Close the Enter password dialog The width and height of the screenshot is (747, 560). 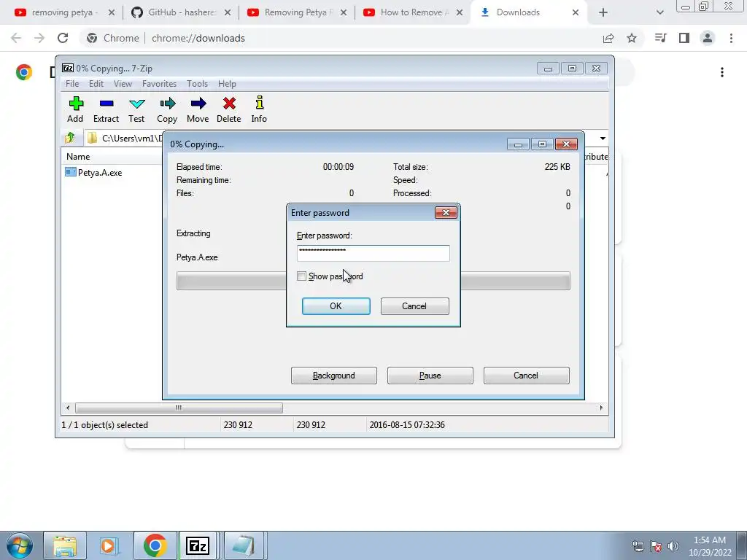tap(446, 212)
